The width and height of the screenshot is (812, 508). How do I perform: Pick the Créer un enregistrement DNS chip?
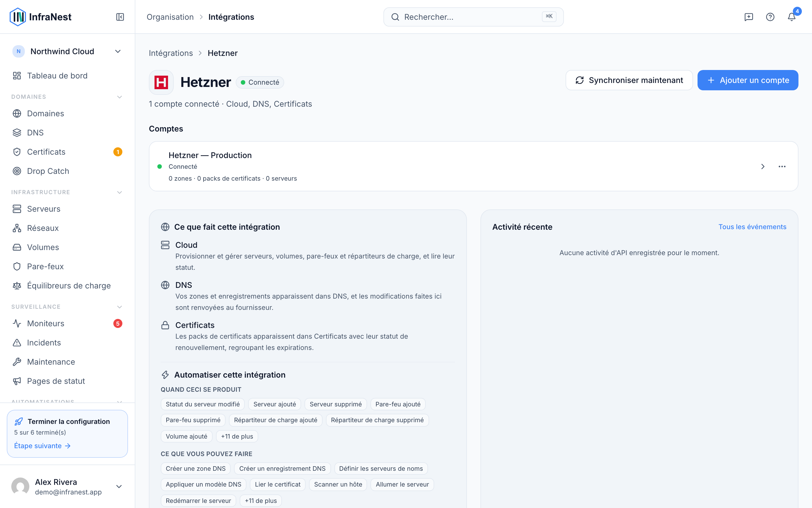tap(282, 469)
